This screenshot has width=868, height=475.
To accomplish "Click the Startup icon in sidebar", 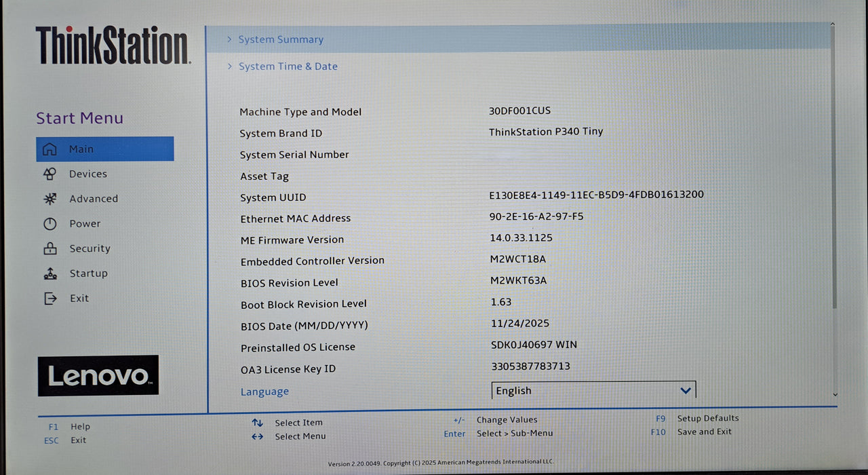I will [x=50, y=273].
